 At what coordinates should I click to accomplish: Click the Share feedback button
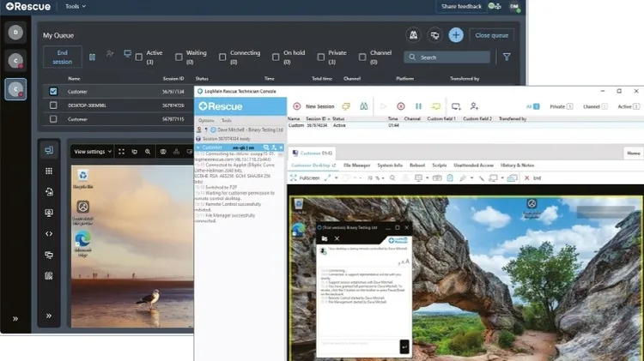461,6
